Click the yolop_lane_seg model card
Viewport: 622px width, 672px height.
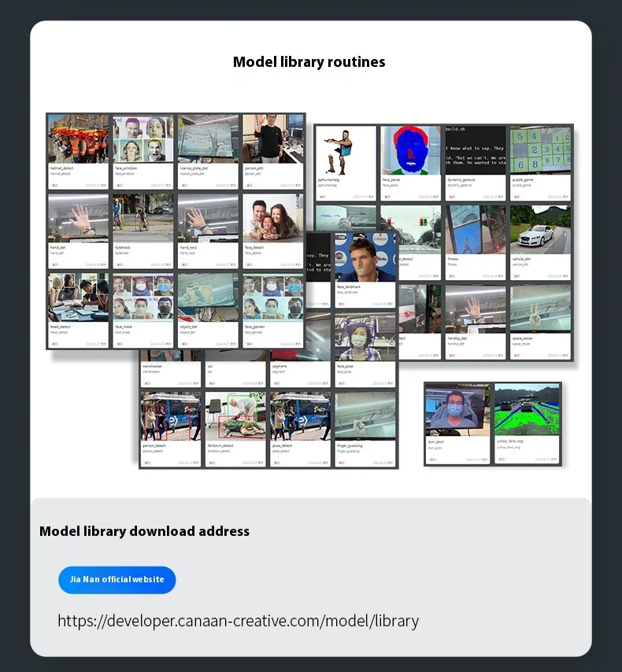point(527,409)
